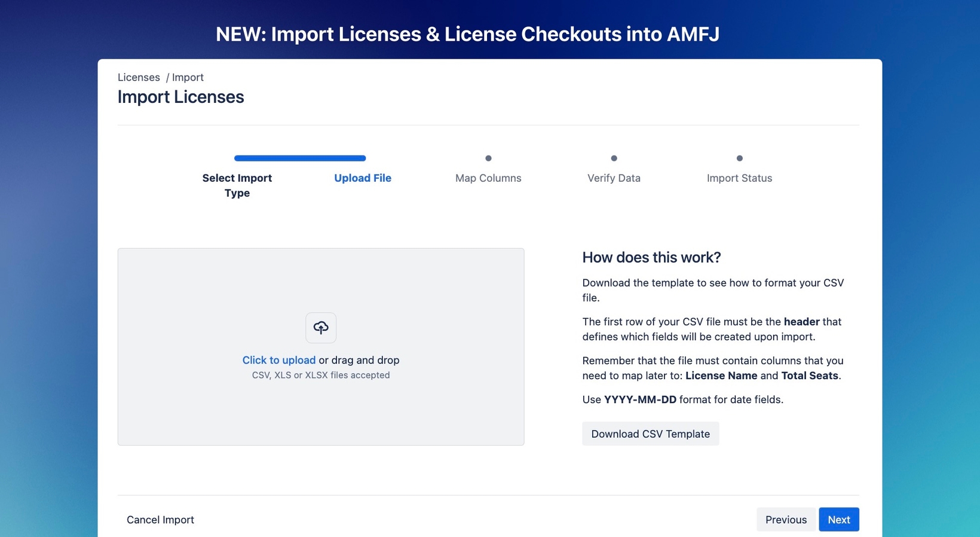Return to the Previous step
Viewport: 980px width, 537px height.
coord(786,520)
